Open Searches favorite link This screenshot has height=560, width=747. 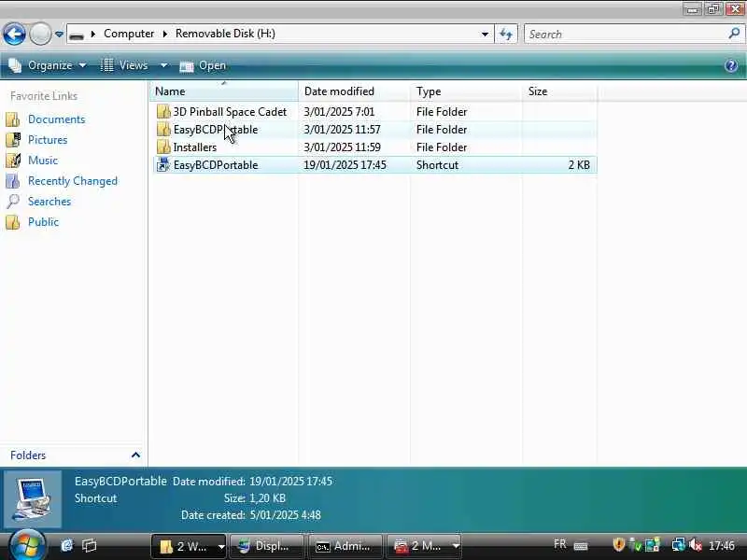[49, 201]
